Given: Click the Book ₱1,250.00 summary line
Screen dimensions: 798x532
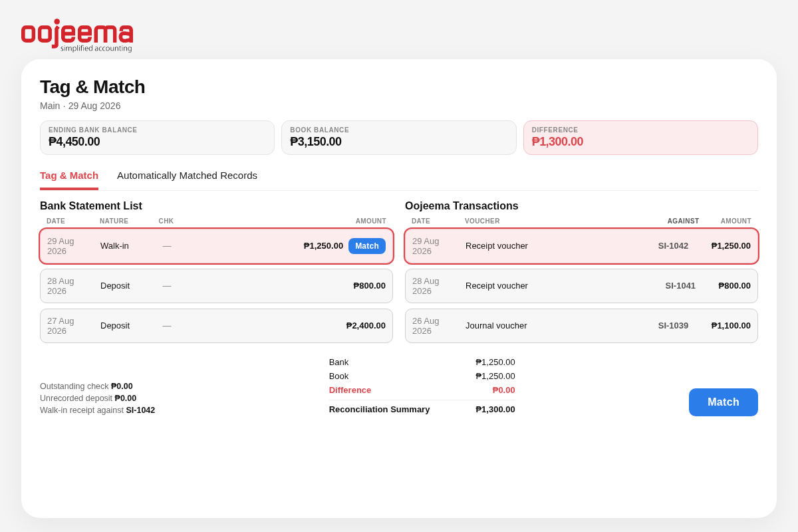Looking at the screenshot, I should (422, 376).
